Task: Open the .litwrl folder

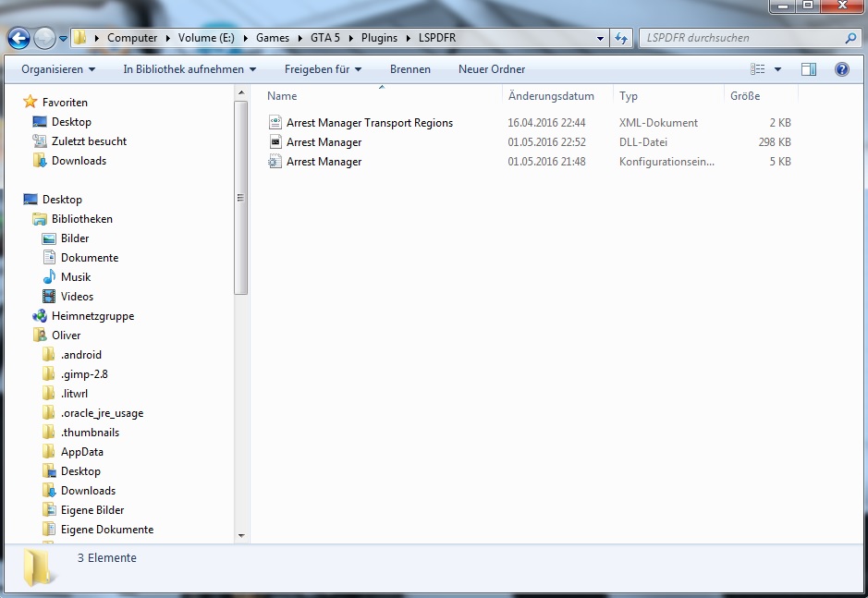Action: point(74,394)
